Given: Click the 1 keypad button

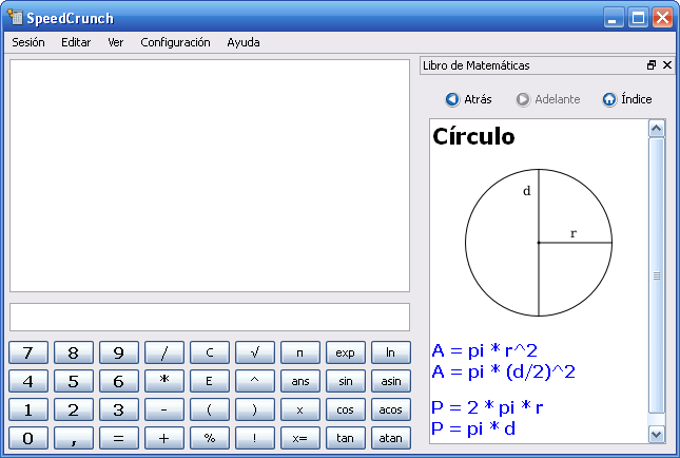Looking at the screenshot, I should pos(28,410).
